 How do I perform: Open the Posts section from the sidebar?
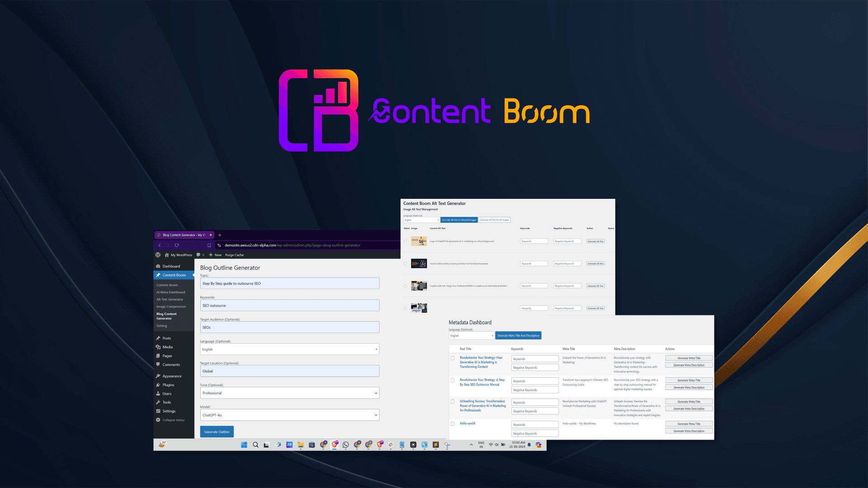click(x=165, y=338)
